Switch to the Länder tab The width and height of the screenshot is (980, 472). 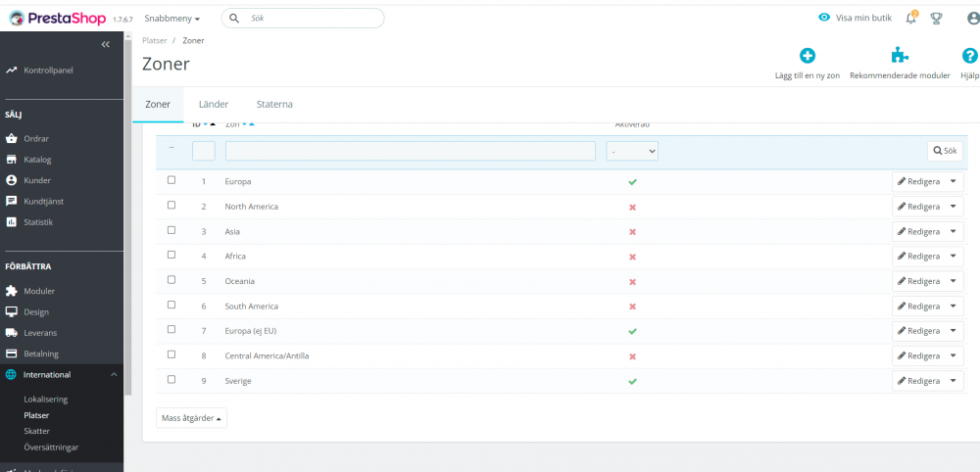coord(214,104)
